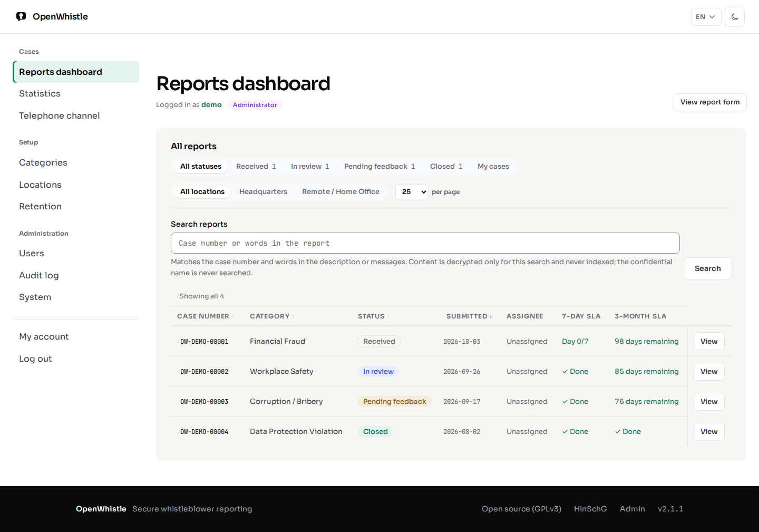Open the Admin footer link
This screenshot has height=532, width=759.
(632, 509)
